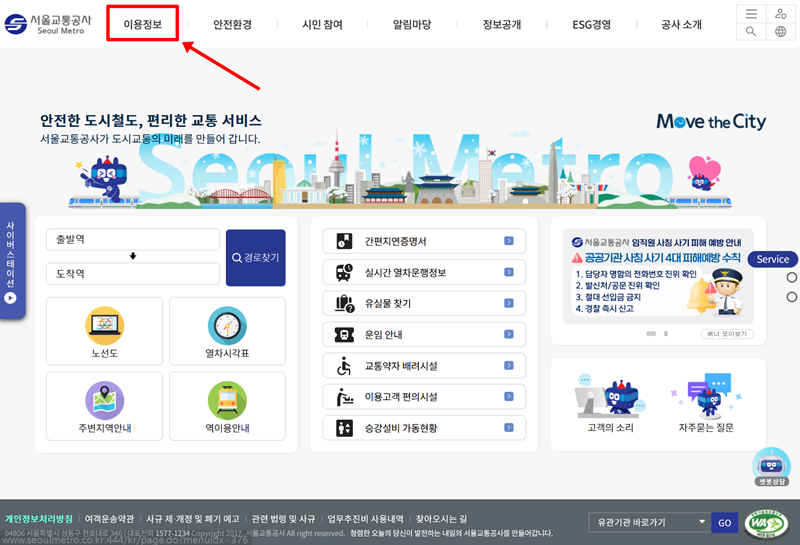The image size is (800, 545).
Task: Click the 출발역 input field
Action: (133, 239)
